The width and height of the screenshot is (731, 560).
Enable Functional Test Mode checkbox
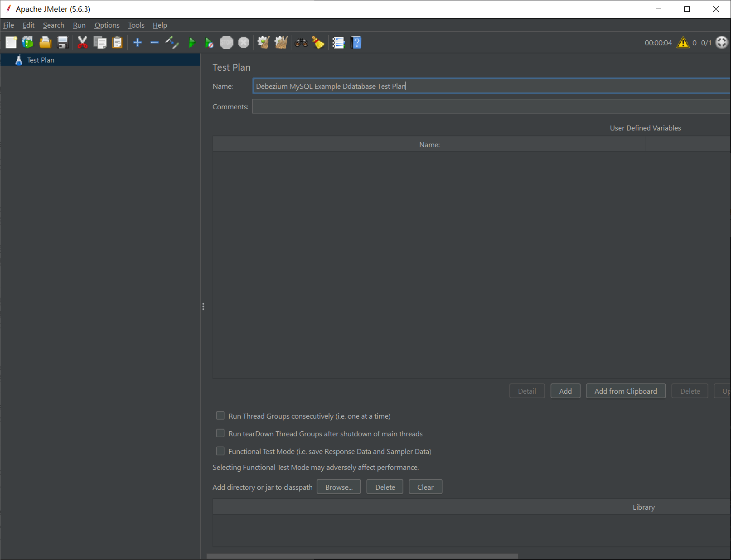(220, 451)
